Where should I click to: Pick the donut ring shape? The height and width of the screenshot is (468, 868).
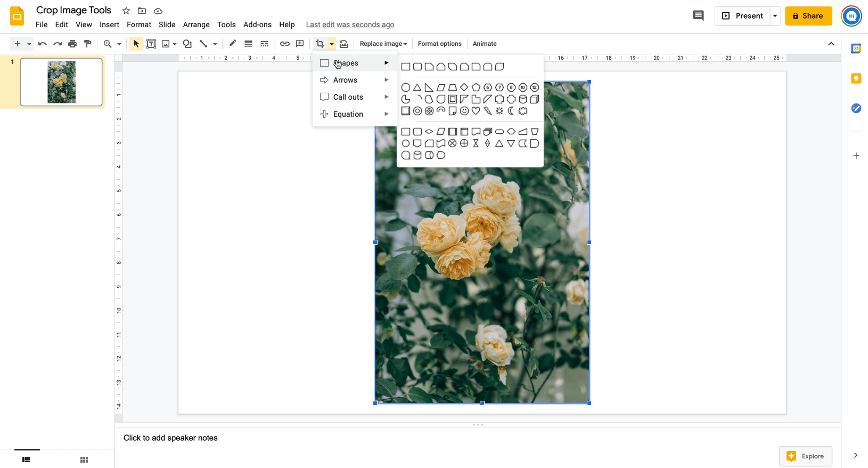[417, 111]
